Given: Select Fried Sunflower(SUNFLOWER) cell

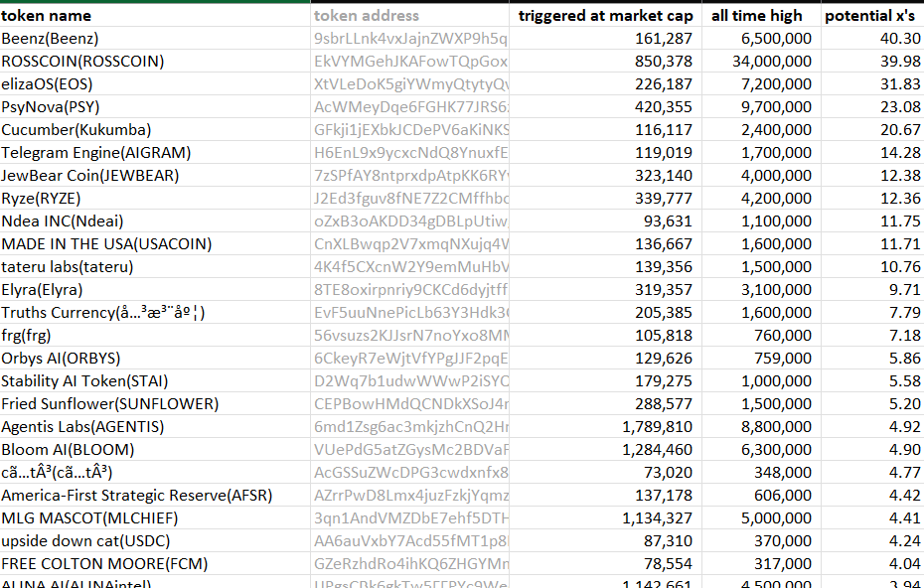Looking at the screenshot, I should [155, 403].
